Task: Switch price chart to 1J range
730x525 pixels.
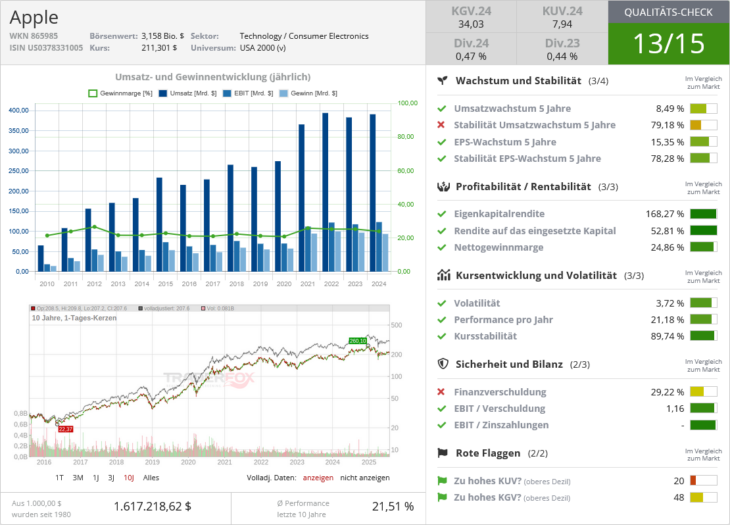Action: [x=96, y=478]
